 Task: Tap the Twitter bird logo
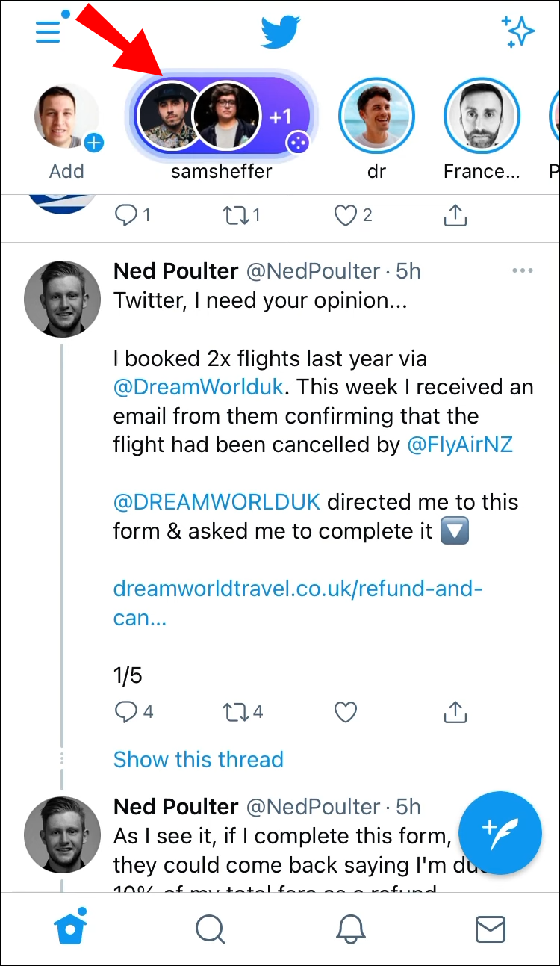click(x=280, y=32)
